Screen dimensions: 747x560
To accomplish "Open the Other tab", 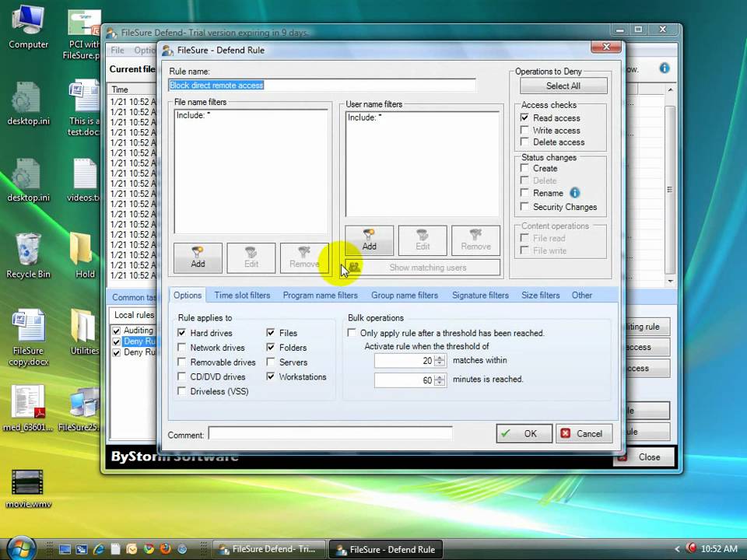I will (x=582, y=296).
